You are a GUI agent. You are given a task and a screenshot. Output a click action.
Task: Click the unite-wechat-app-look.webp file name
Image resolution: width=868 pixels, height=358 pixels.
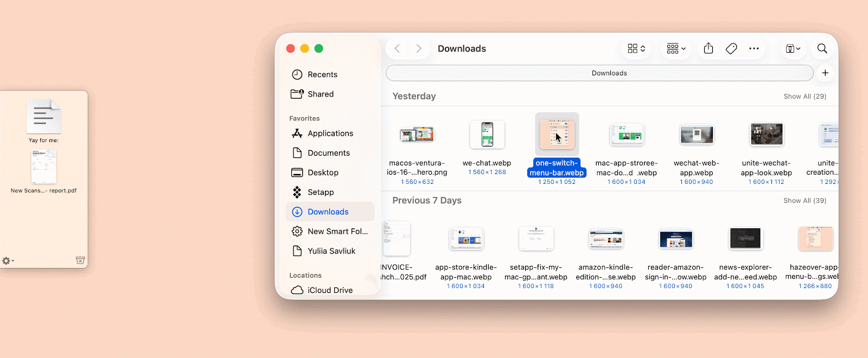767,168
